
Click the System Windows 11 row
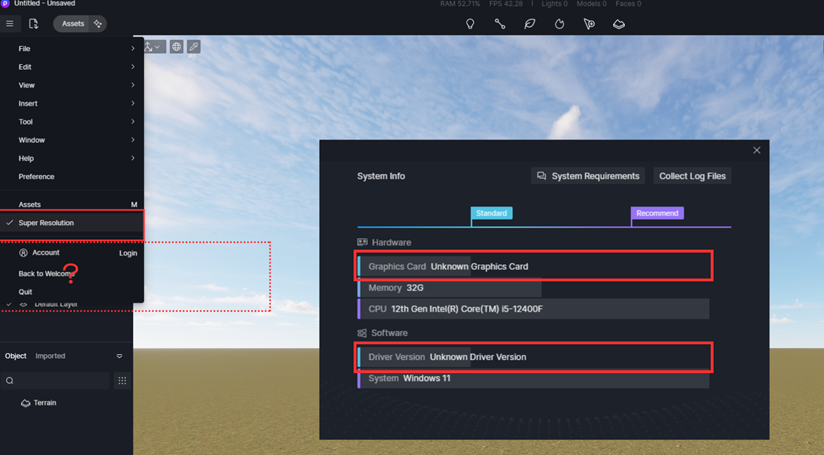533,378
